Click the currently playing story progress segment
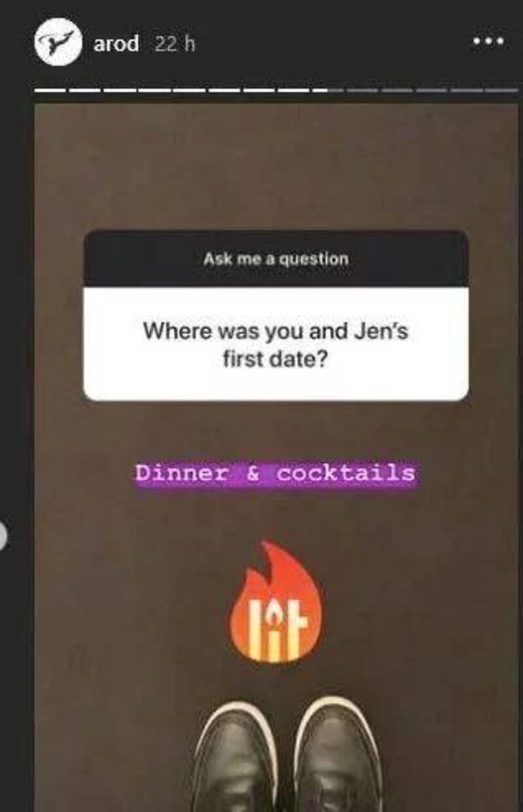 pos(328,90)
